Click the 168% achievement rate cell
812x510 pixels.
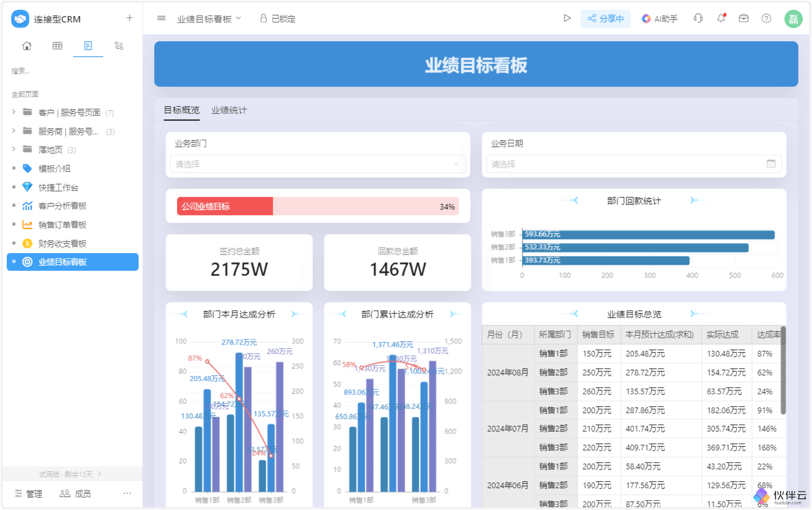click(x=767, y=448)
